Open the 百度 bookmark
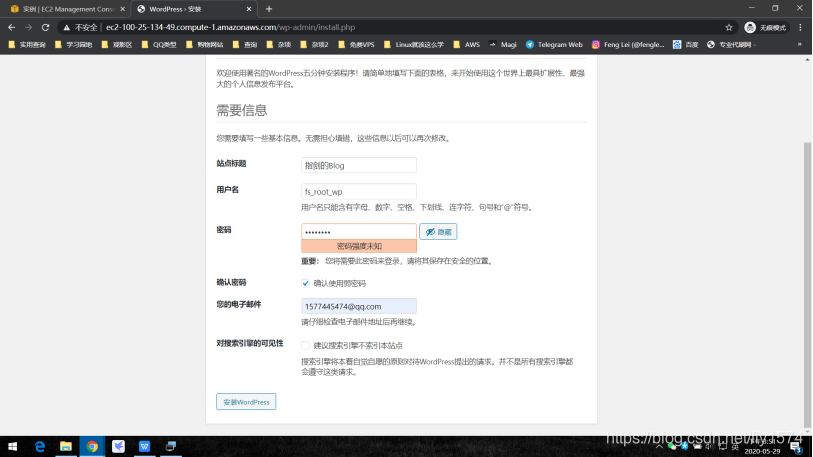Screen dimensions: 813x457 [x=685, y=45]
